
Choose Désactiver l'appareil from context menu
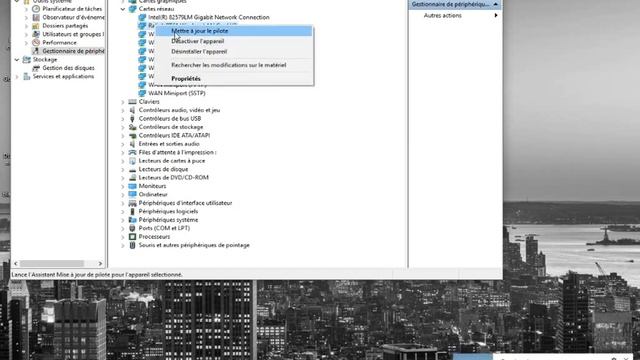pyautogui.click(x=234, y=41)
